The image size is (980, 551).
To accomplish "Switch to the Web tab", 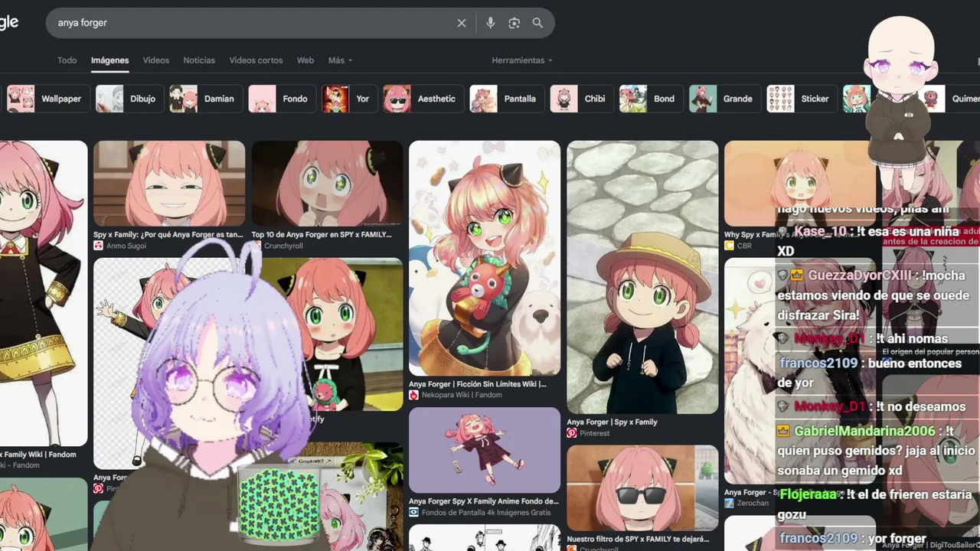I will point(305,60).
